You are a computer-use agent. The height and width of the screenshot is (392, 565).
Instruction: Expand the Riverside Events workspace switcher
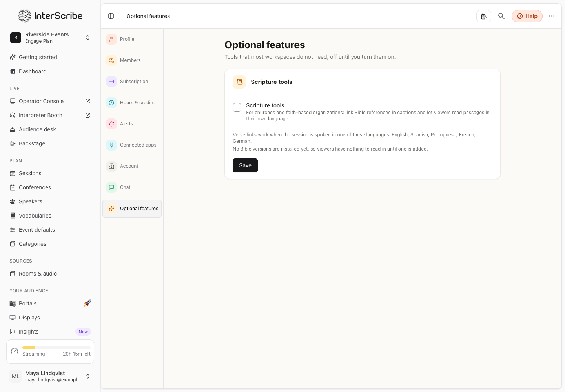coord(50,38)
